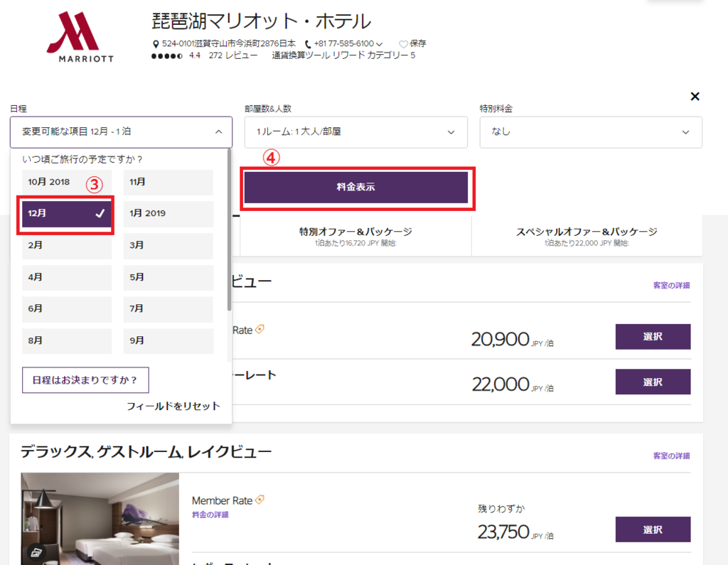Select 2月 month option
This screenshot has width=728, height=565.
coord(66,245)
